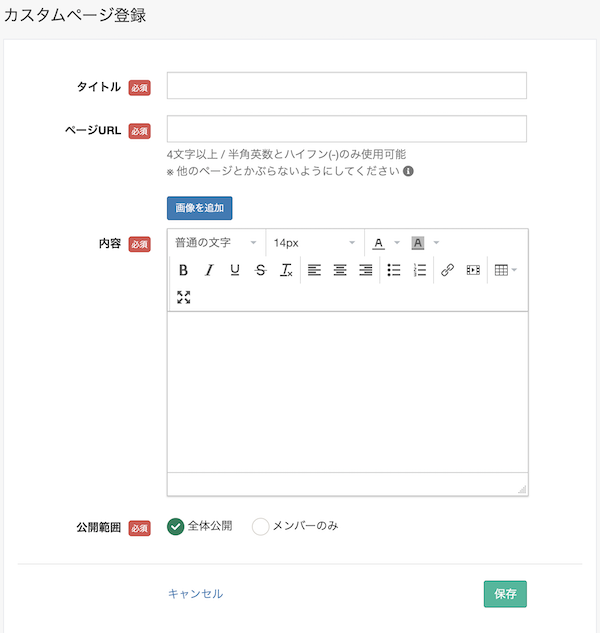Viewport: 600px width, 633px height.
Task: Toggle underline text style
Action: (x=235, y=270)
